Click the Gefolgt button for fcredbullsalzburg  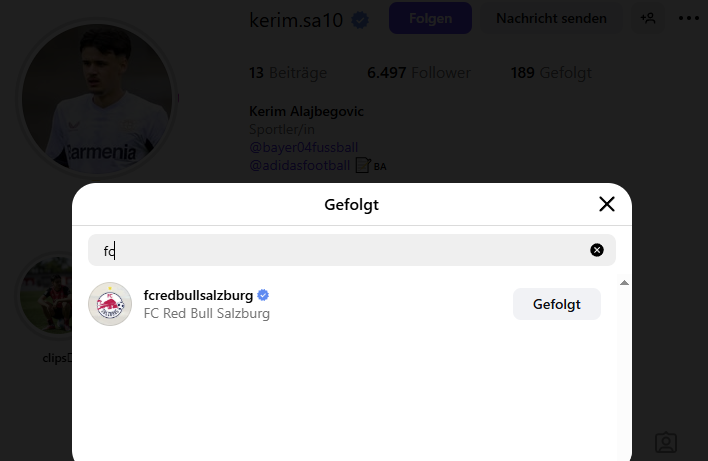point(556,304)
